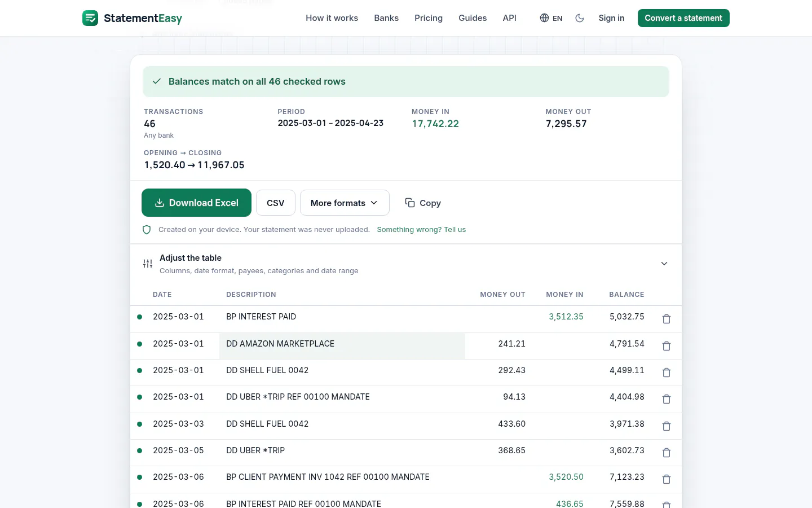The image size is (812, 508).
Task: Click Convert a statement button
Action: [x=683, y=18]
